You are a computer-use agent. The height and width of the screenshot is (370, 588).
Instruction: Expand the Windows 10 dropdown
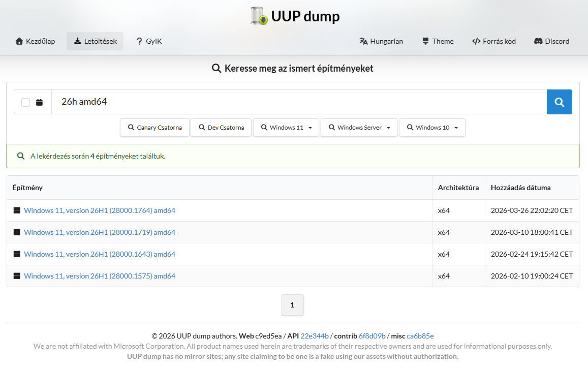(432, 128)
